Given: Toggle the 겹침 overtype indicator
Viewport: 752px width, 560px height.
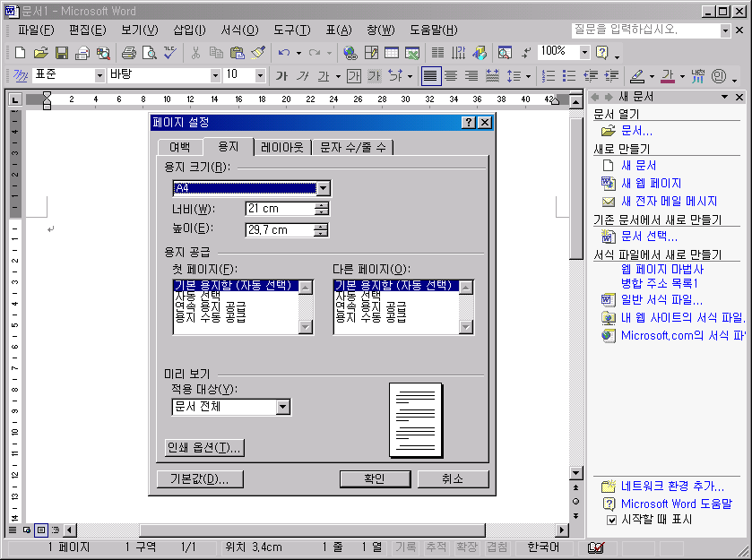Looking at the screenshot, I should (497, 547).
